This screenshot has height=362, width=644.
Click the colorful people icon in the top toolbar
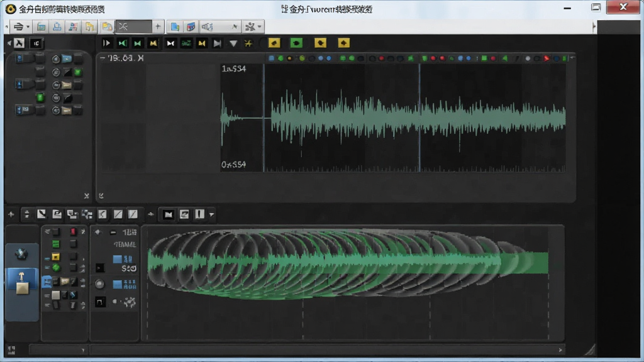pyautogui.click(x=73, y=26)
